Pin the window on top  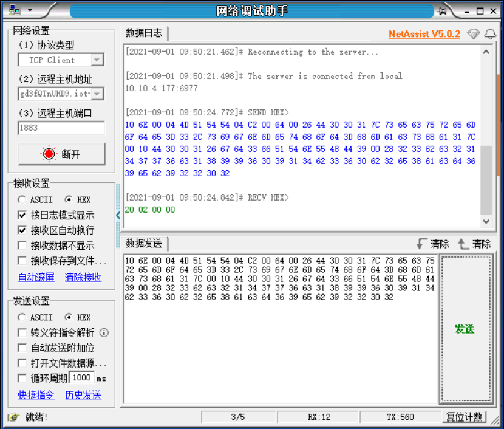click(442, 12)
